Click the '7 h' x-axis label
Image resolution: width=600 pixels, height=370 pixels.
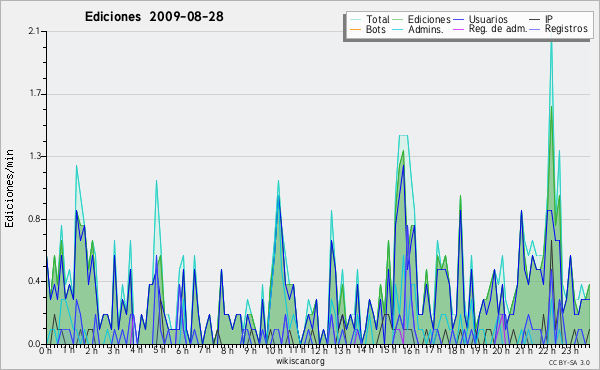[204, 350]
